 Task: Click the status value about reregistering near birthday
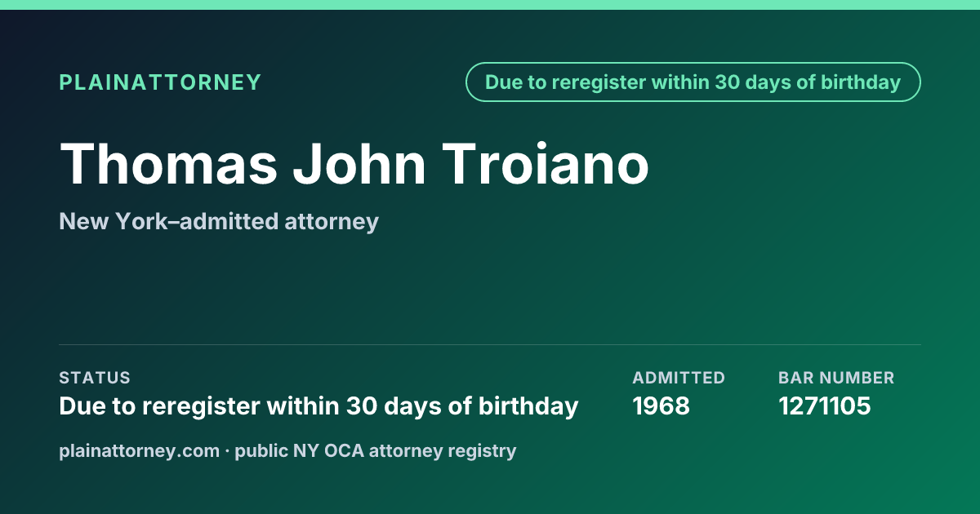tap(318, 405)
